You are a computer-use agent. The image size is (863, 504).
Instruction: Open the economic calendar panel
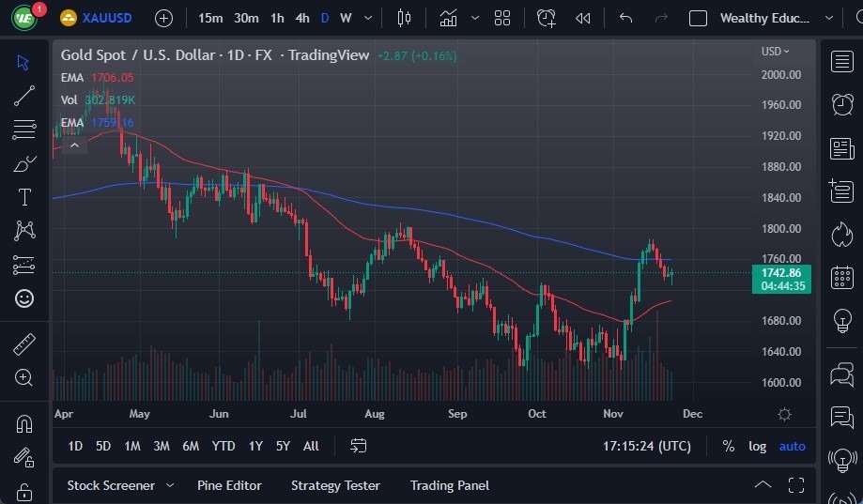[841, 278]
